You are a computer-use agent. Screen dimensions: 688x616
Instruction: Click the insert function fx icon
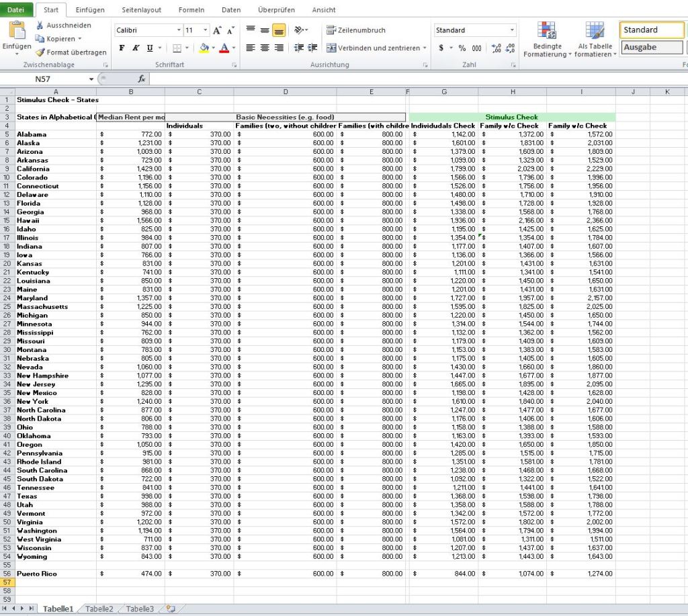(141, 79)
